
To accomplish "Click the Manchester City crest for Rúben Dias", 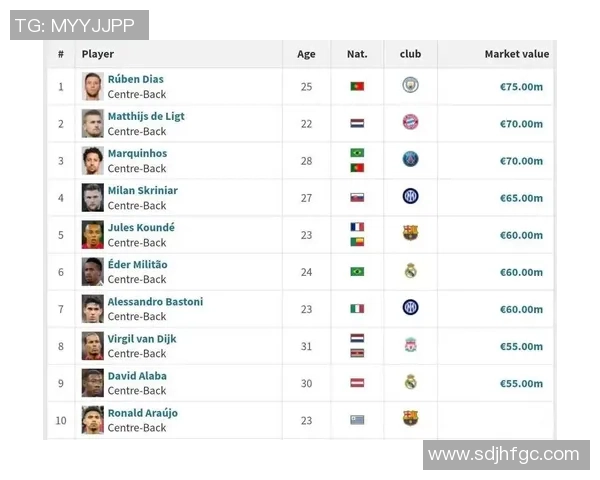I will coord(410,86).
